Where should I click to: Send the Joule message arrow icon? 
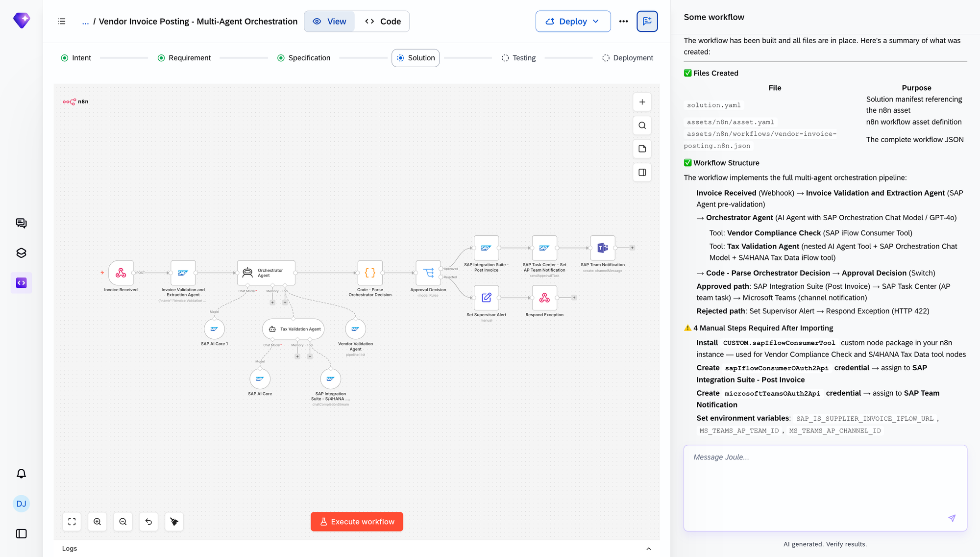[x=952, y=518]
